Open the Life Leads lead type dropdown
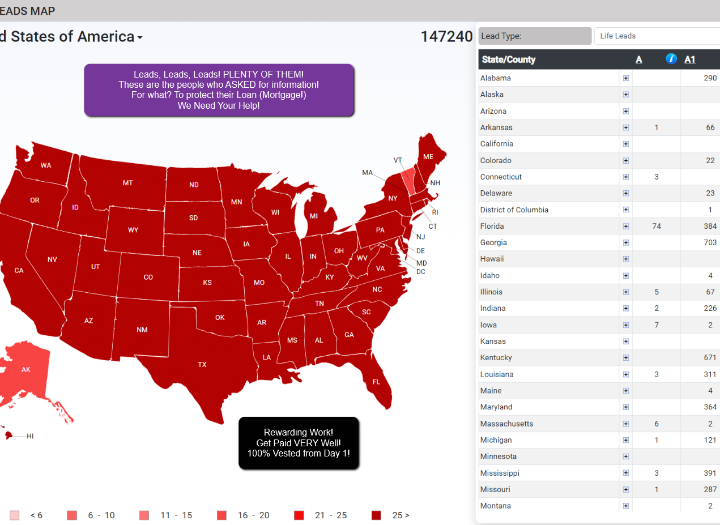This screenshot has height=525, width=720. (656, 36)
